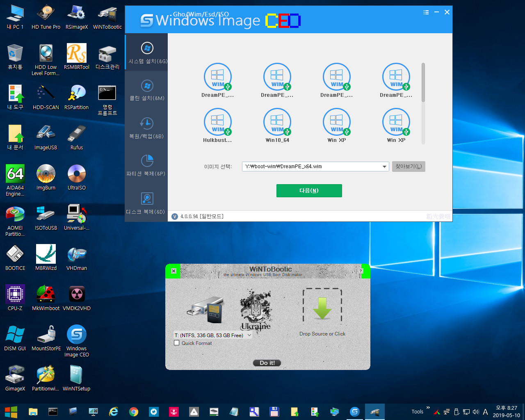525x420 pixels.
Task: Open WinNTSetup desktop icon
Action: pyautogui.click(x=77, y=379)
